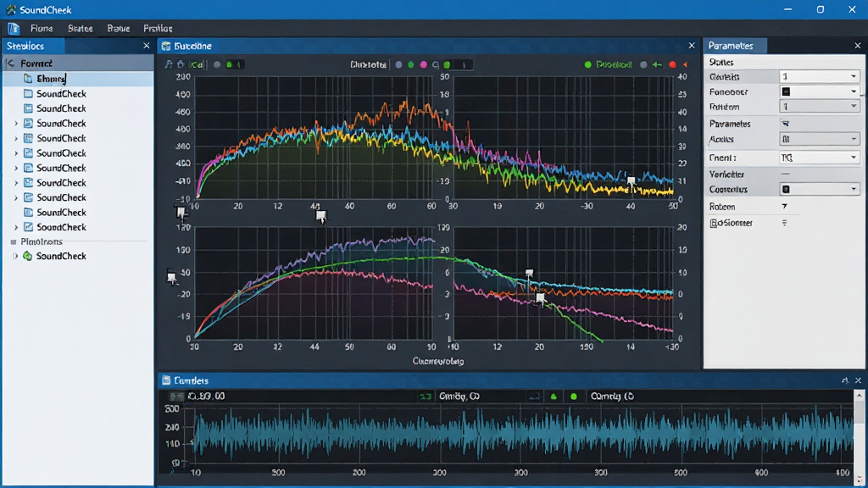Viewport: 868px width, 488px height.
Task: Click the pin icon on the bottom panel header
Action: click(x=845, y=380)
